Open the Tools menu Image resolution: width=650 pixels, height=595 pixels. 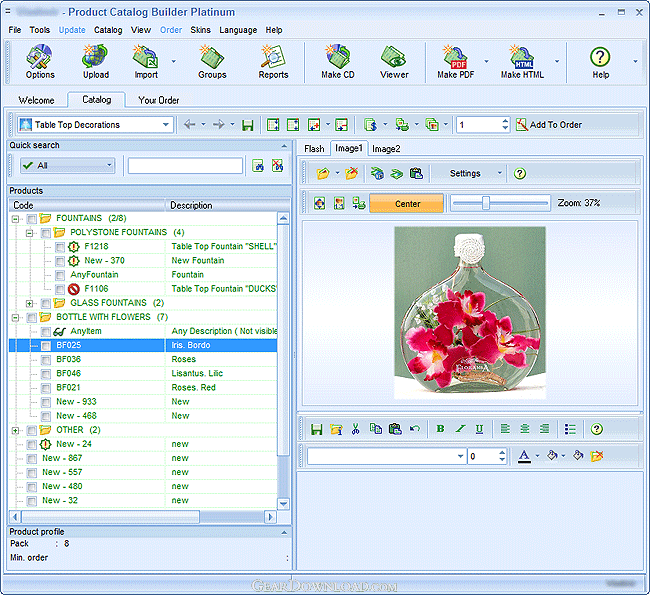[39, 30]
